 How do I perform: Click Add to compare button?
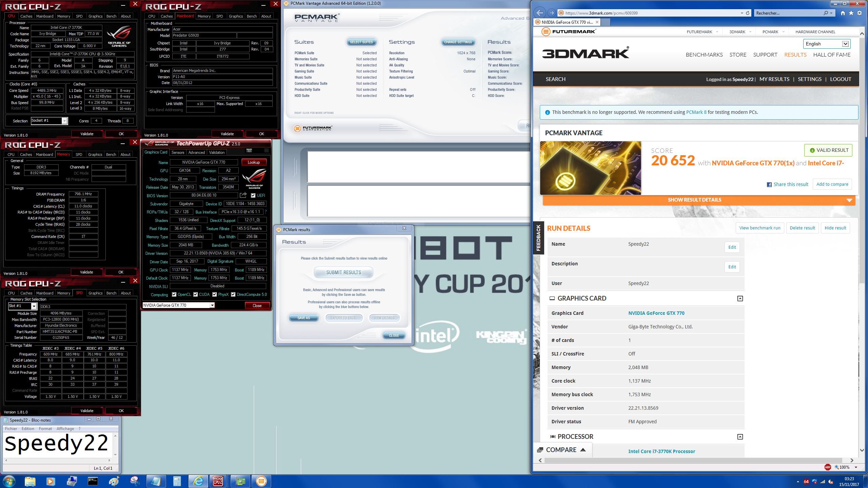pyautogui.click(x=832, y=184)
